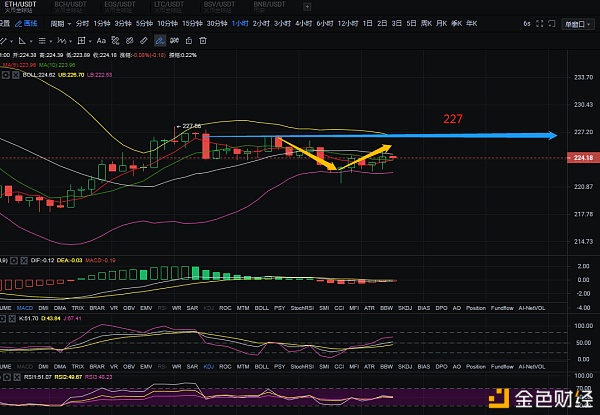600x415 pixels.
Task: Expand the 单窗口 window layout dropdown
Action: click(575, 22)
